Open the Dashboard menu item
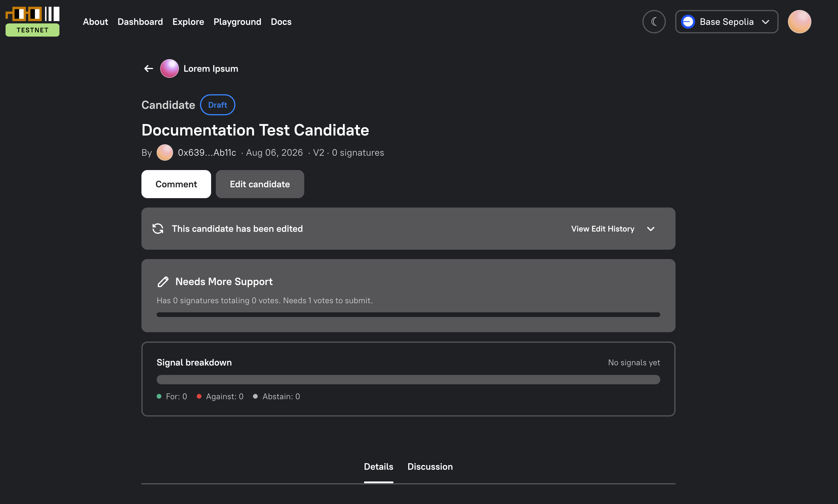This screenshot has height=504, width=838. point(140,22)
